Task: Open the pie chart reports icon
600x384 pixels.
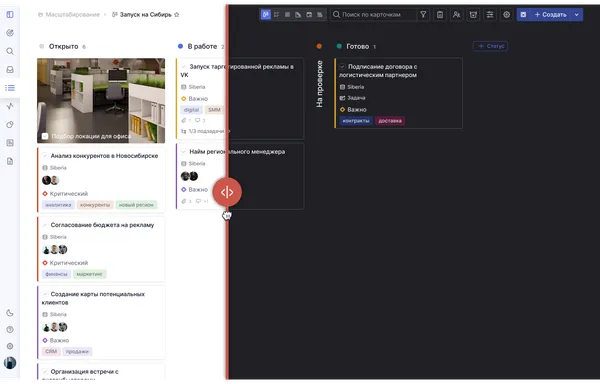Action: coord(10,124)
